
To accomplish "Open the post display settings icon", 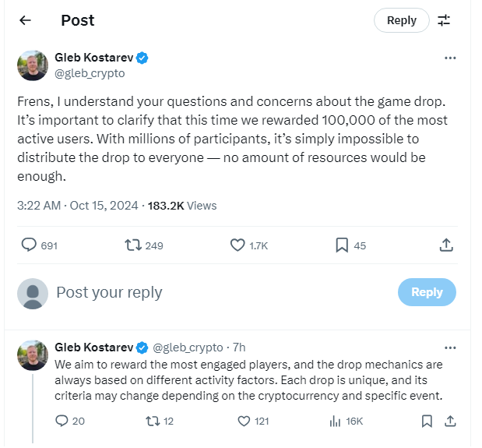I will tap(444, 21).
